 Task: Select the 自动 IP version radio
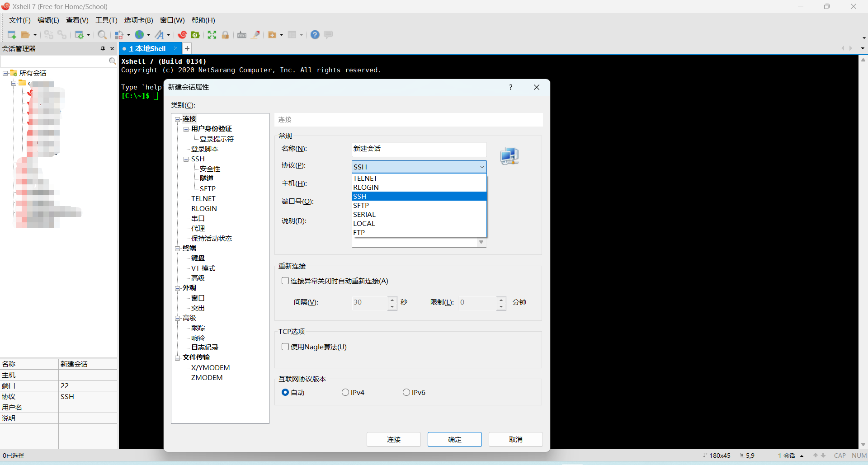coord(285,392)
